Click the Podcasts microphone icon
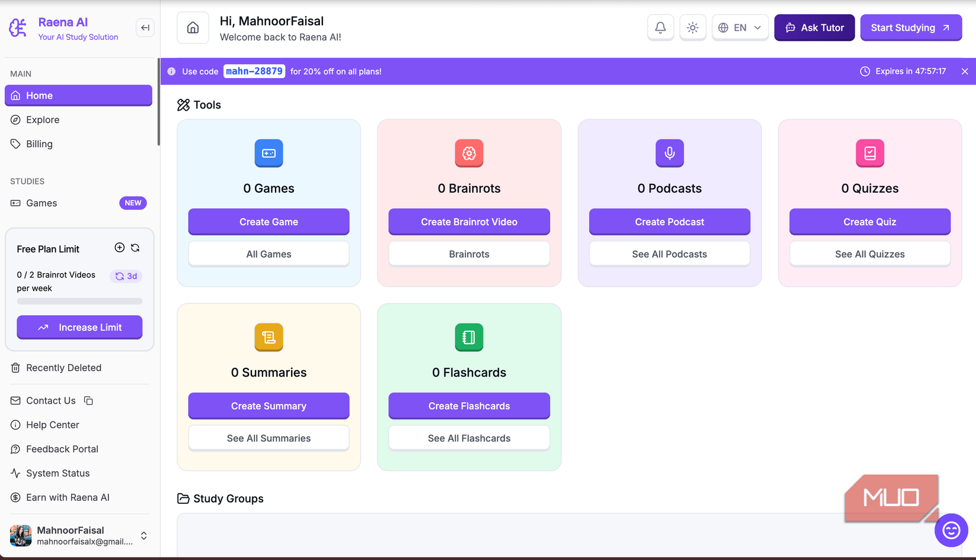Viewport: 976px width, 560px height. click(670, 153)
